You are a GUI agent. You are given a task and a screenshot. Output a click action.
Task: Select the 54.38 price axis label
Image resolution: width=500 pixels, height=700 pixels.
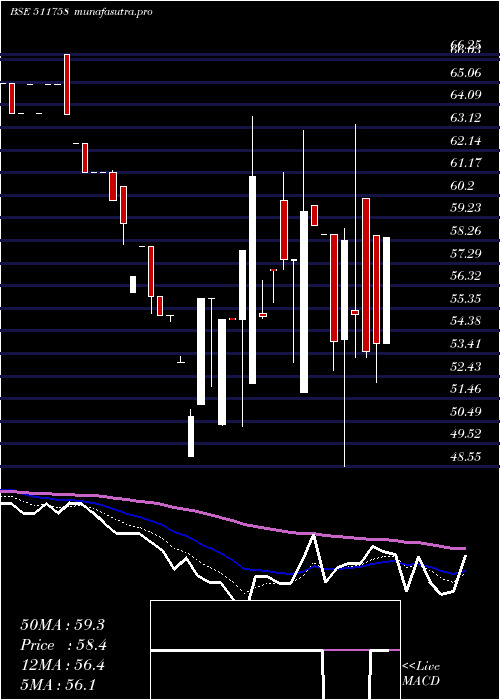(x=466, y=321)
